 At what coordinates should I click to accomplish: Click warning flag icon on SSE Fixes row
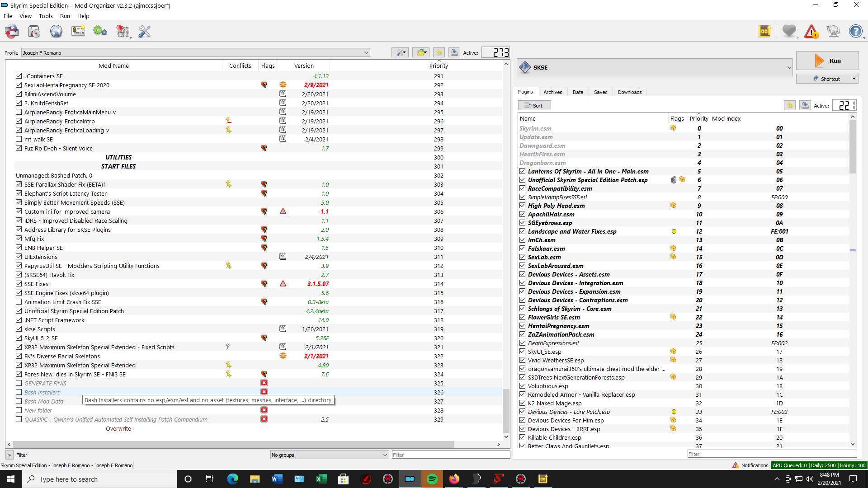tap(283, 284)
